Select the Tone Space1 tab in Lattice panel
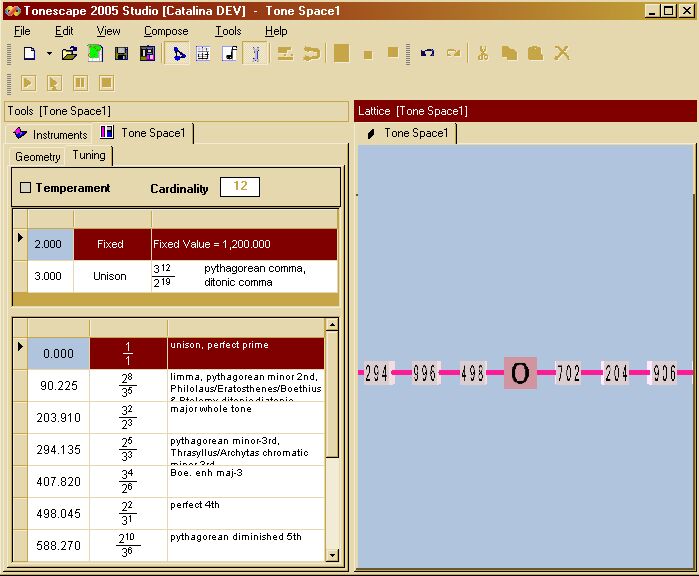699x576 pixels. point(408,133)
